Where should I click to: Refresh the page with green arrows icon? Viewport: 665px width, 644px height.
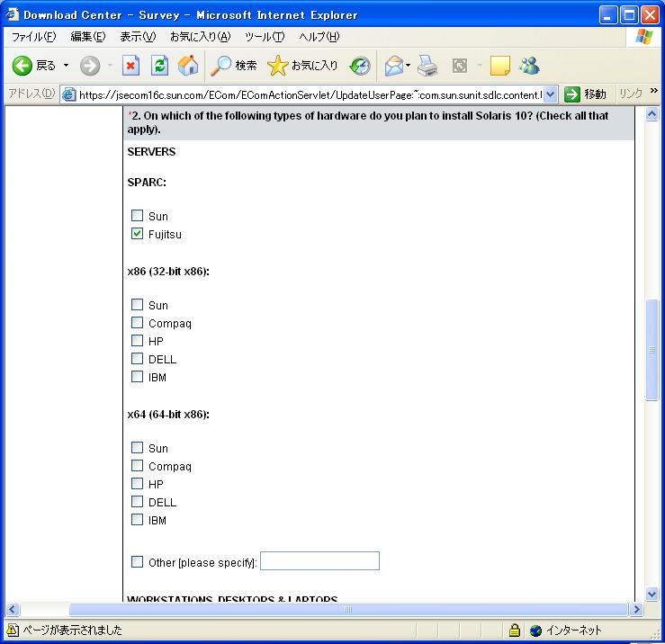pos(159,66)
